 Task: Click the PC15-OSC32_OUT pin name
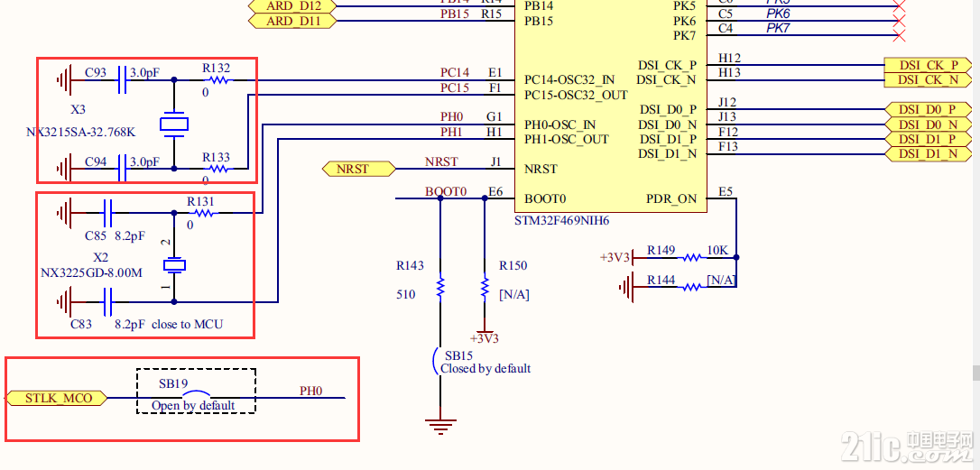coord(574,95)
